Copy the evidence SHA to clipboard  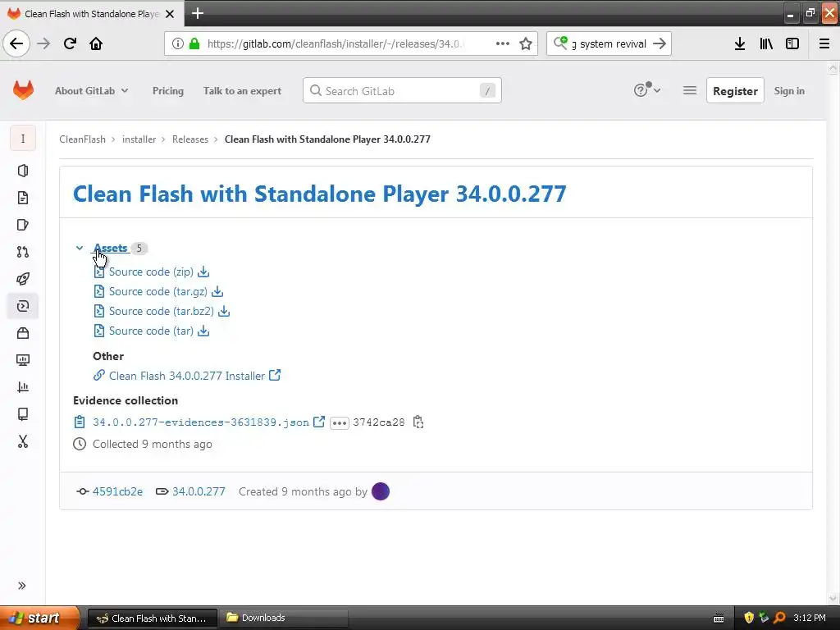418,422
